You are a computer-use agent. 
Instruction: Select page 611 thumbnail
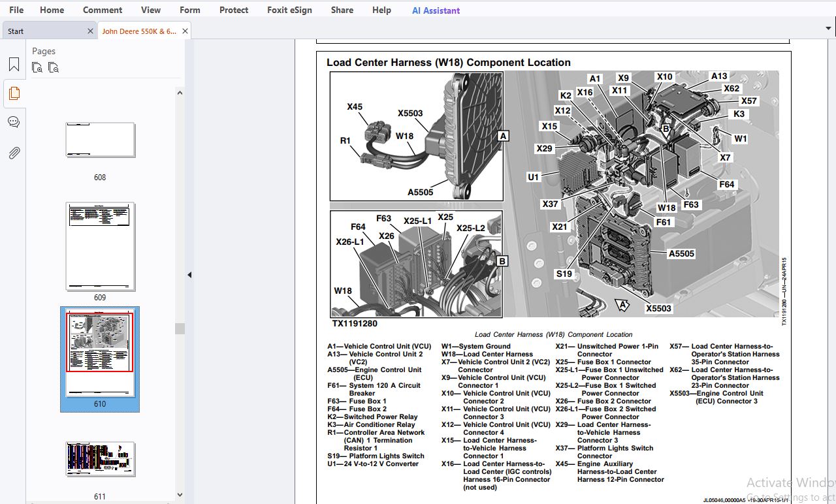pos(100,459)
